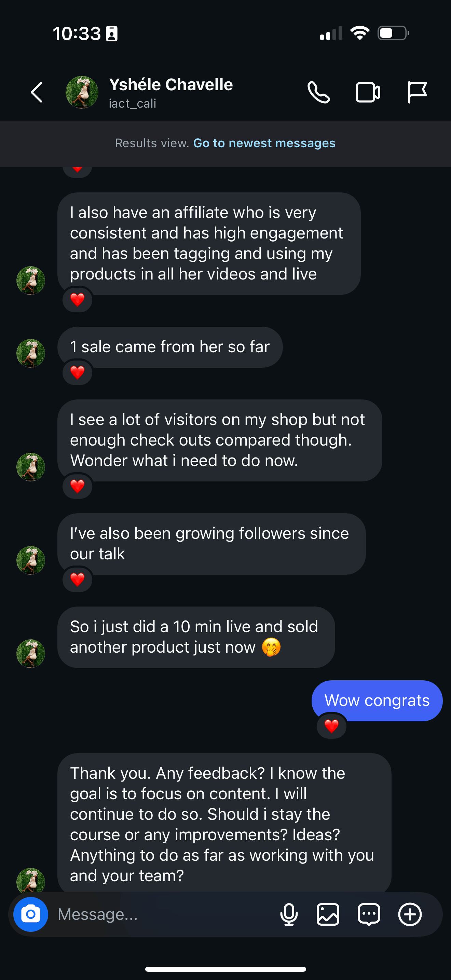The width and height of the screenshot is (451, 980).
Task: Tap heart reaction under 'growing followers' message
Action: pos(77,580)
